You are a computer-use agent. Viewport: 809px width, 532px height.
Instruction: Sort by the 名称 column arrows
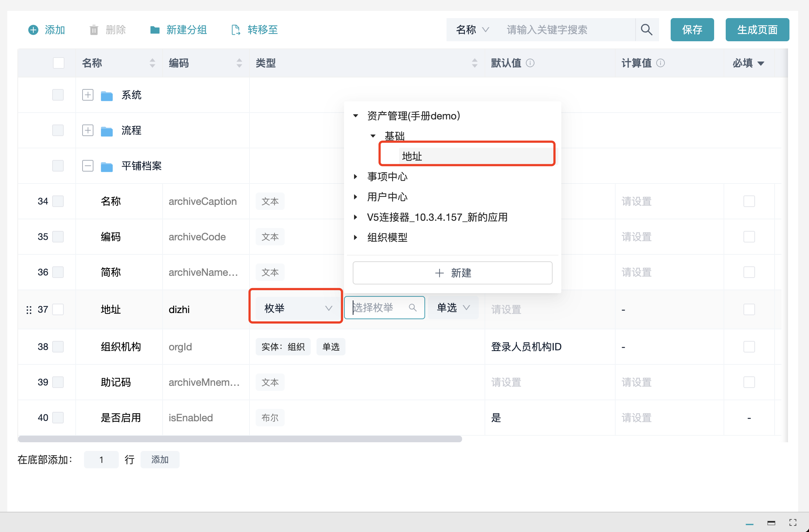pyautogui.click(x=152, y=63)
